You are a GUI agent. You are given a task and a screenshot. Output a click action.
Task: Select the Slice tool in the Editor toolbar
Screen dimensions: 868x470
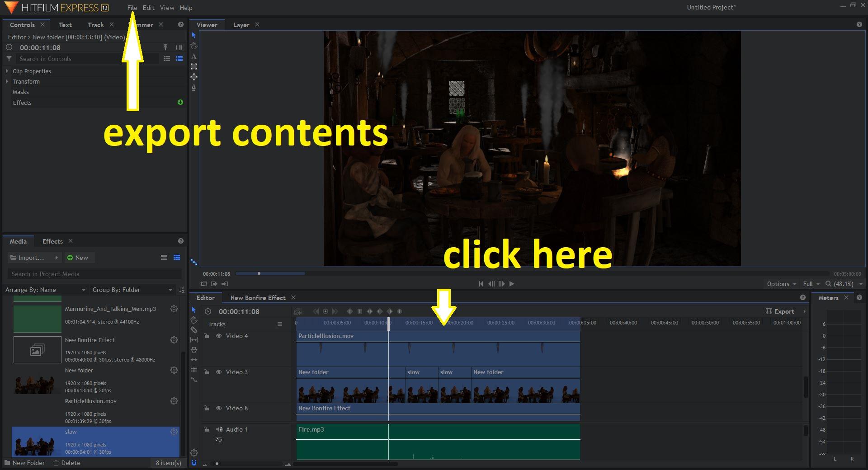click(194, 330)
